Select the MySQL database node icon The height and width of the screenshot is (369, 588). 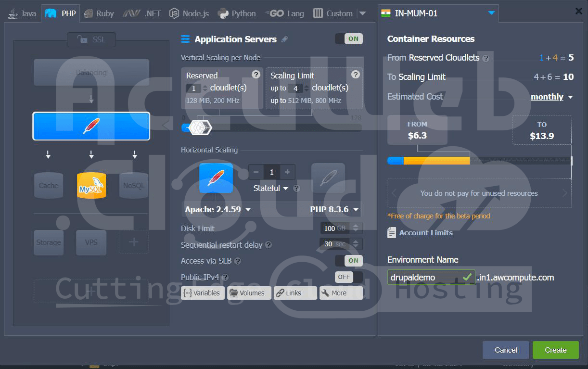[91, 185]
